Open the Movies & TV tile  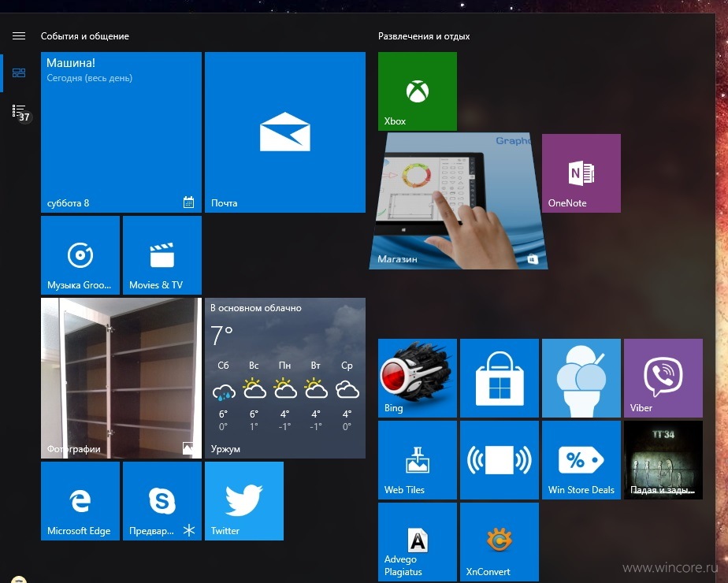(x=162, y=254)
